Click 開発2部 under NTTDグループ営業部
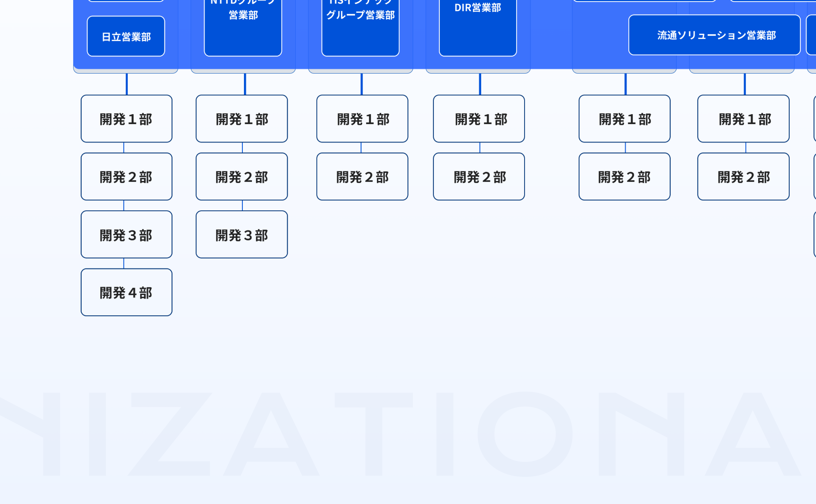The image size is (816, 504). [x=242, y=177]
